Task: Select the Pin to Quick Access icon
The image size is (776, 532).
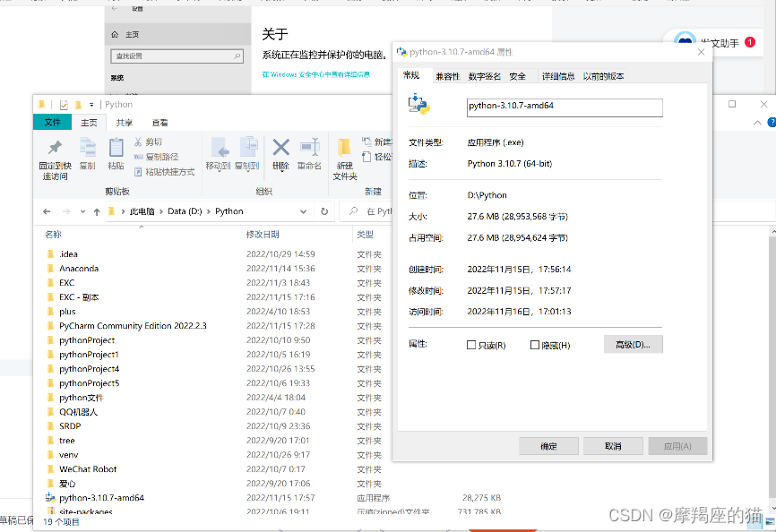Action: [56, 152]
